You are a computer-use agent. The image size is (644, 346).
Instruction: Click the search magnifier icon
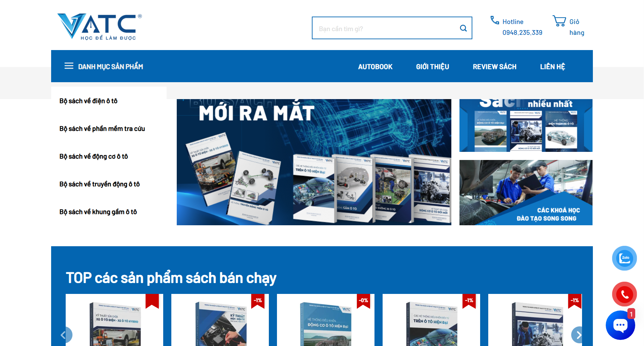(463, 28)
